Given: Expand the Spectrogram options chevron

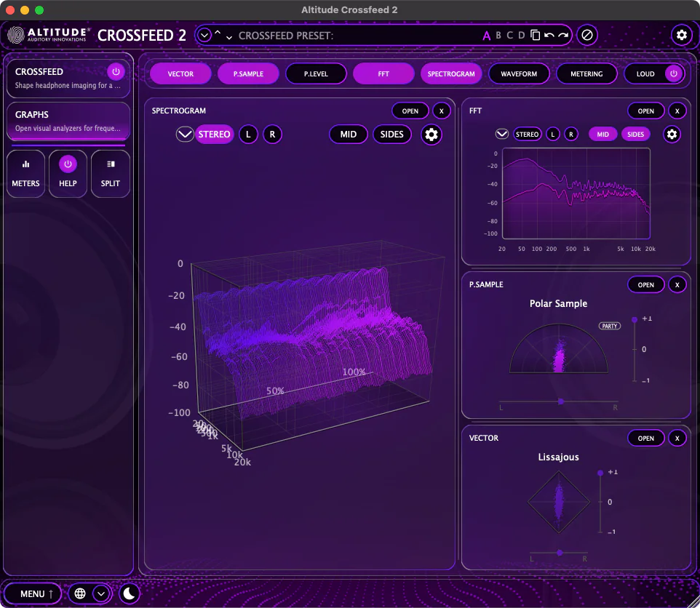Looking at the screenshot, I should pyautogui.click(x=184, y=135).
